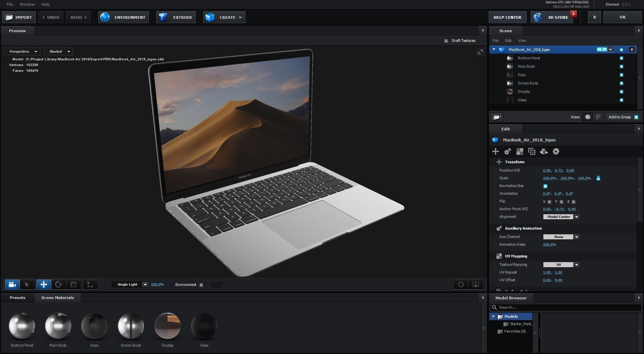Remove the MacBook model with its X button

(632, 50)
